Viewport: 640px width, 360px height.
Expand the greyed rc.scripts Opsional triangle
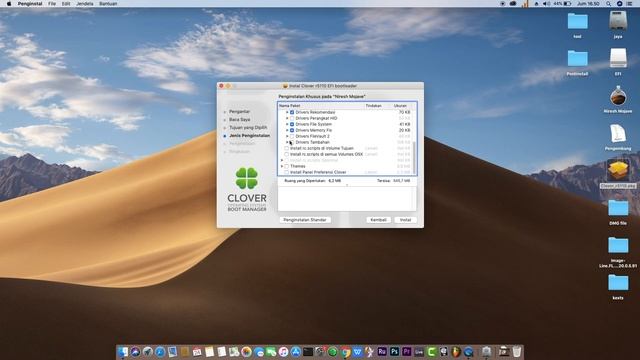[282, 160]
